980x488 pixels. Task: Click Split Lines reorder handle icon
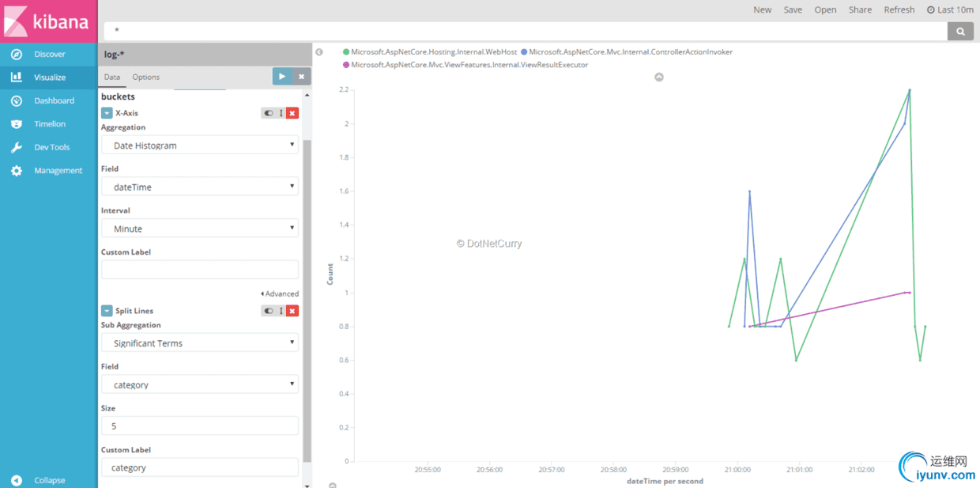(281, 311)
